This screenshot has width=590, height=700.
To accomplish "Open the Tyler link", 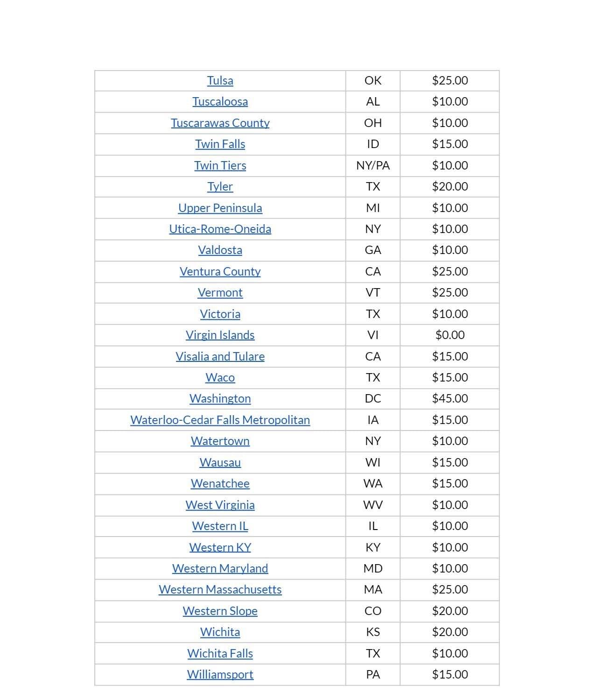I will (220, 187).
